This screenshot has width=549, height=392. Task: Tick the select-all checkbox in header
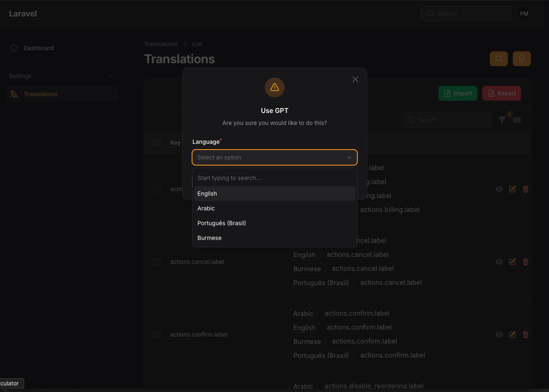click(x=157, y=143)
